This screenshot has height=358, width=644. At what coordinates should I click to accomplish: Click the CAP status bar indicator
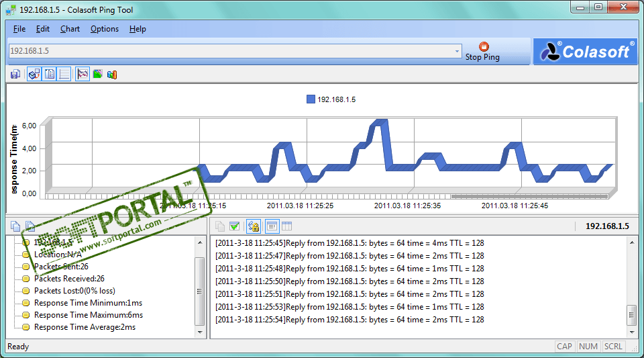(x=564, y=347)
